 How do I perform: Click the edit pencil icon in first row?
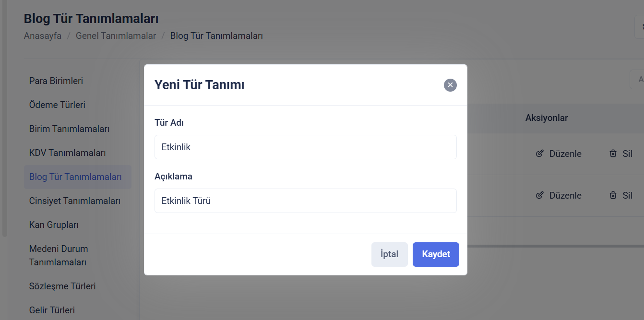pyautogui.click(x=540, y=154)
